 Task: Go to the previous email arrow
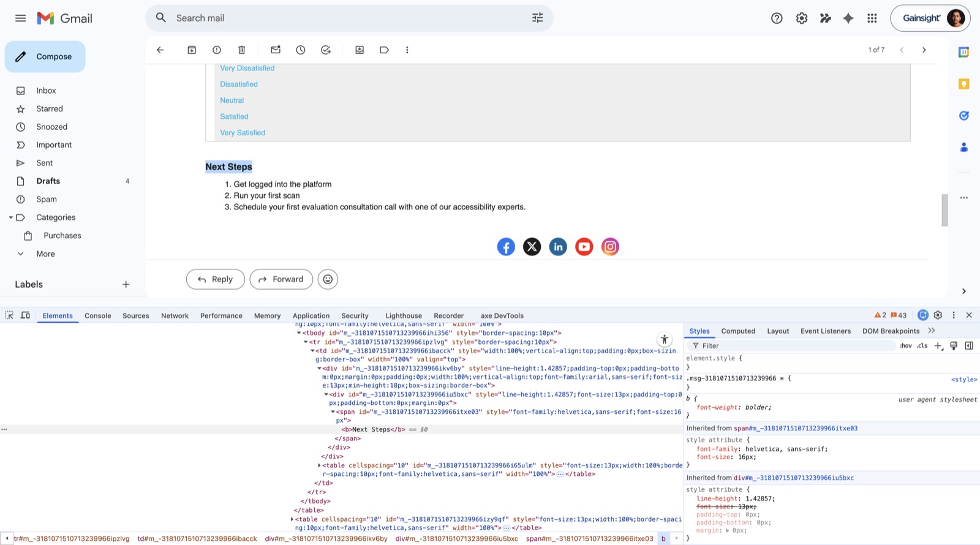pyautogui.click(x=902, y=50)
